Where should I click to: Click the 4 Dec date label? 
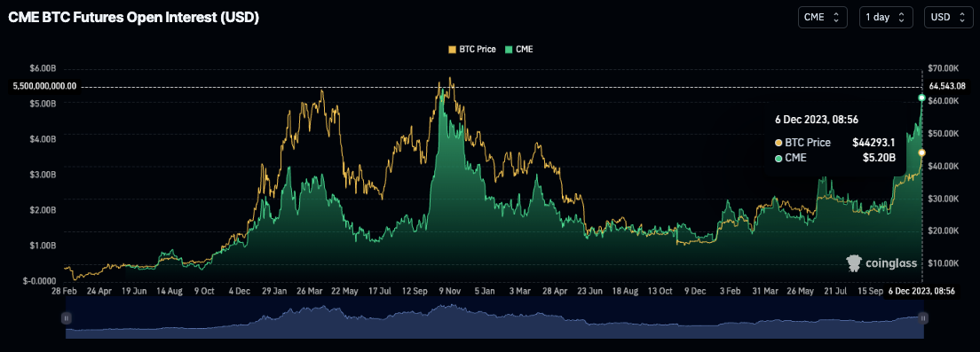pos(240,291)
